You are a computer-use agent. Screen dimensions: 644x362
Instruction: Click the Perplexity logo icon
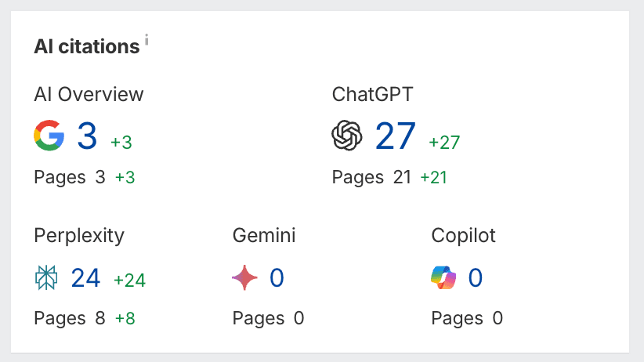click(x=47, y=277)
